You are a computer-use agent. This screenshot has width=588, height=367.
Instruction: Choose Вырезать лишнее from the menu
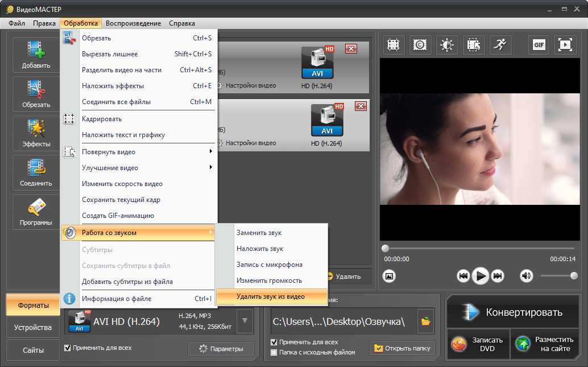pyautogui.click(x=139, y=54)
